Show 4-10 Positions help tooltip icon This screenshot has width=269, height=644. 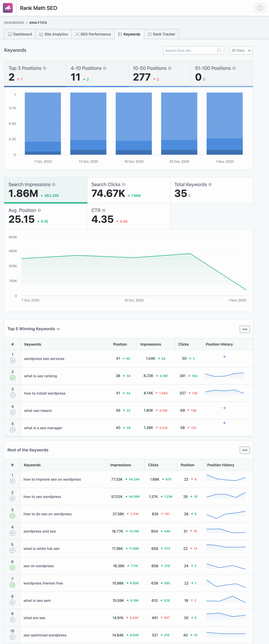(x=105, y=68)
